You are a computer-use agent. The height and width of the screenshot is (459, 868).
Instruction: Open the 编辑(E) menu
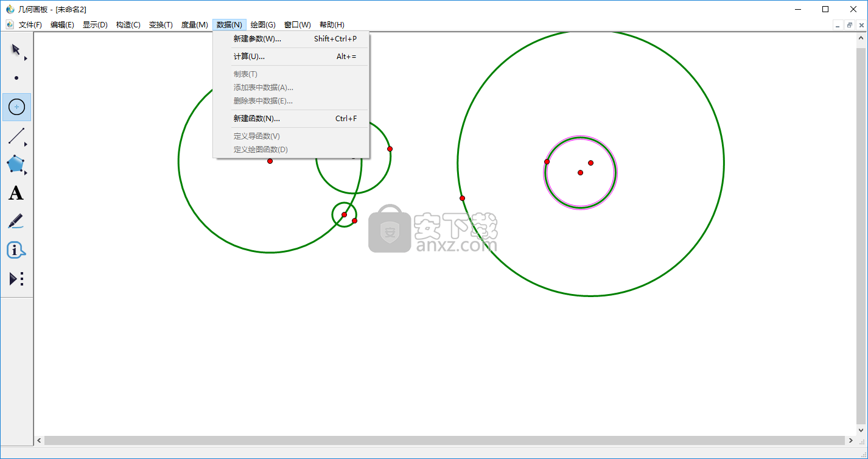(62, 25)
